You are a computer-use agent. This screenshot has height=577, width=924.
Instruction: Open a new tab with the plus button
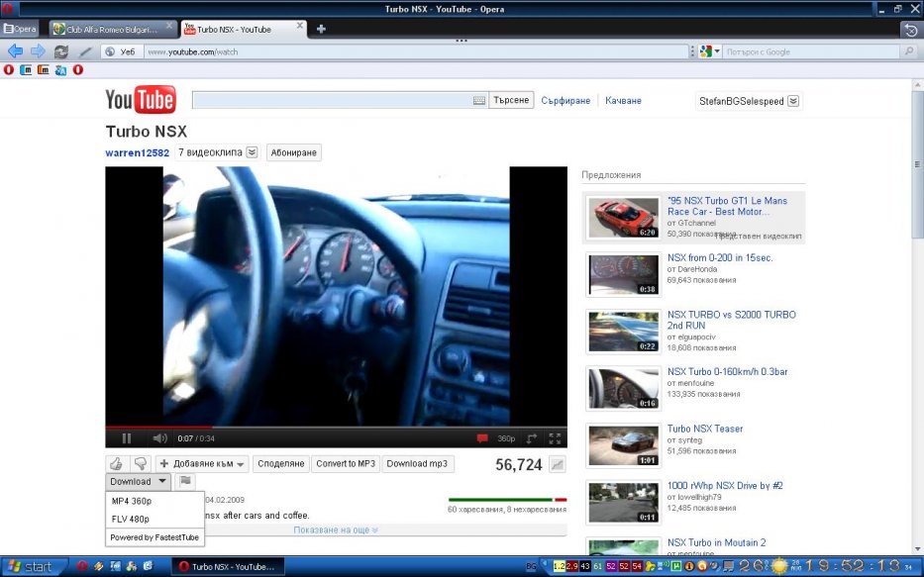coord(321,29)
